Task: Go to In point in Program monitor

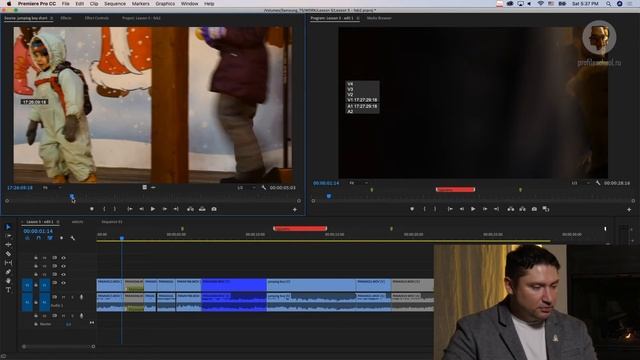Action: point(450,209)
